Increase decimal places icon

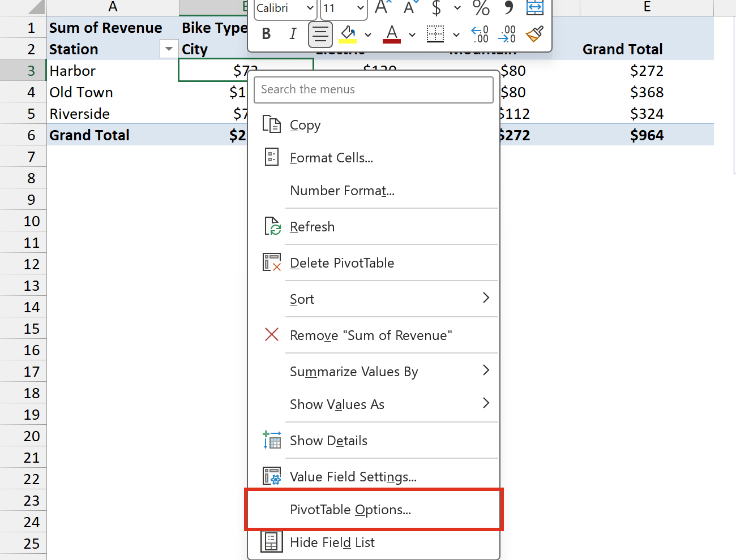[x=480, y=34]
